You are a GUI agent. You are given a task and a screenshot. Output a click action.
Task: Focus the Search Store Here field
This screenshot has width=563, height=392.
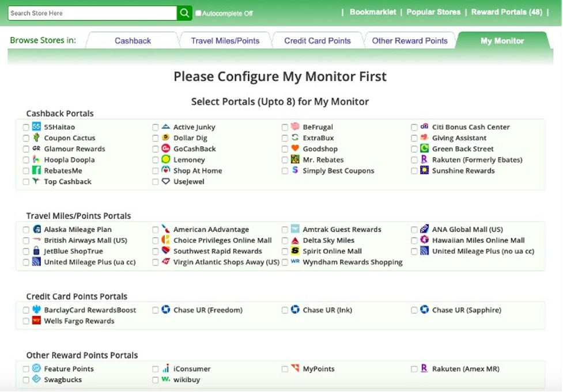point(92,13)
